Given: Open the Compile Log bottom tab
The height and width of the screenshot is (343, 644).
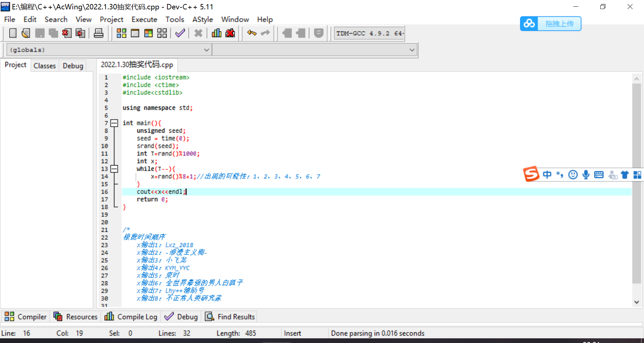Looking at the screenshot, I should point(131,317).
